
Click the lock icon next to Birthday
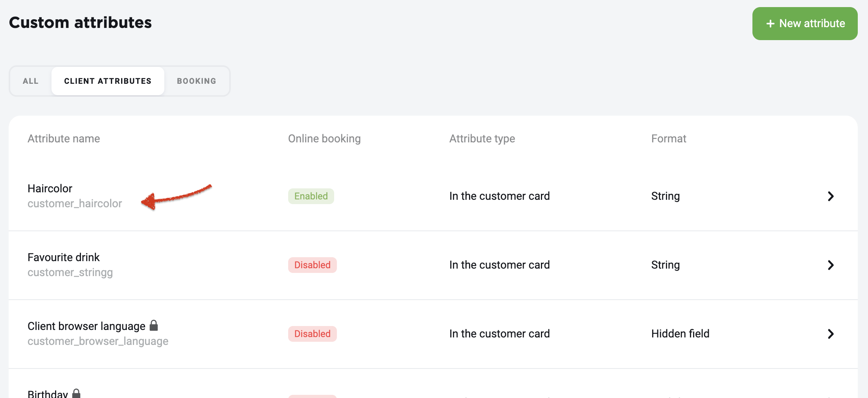76,393
